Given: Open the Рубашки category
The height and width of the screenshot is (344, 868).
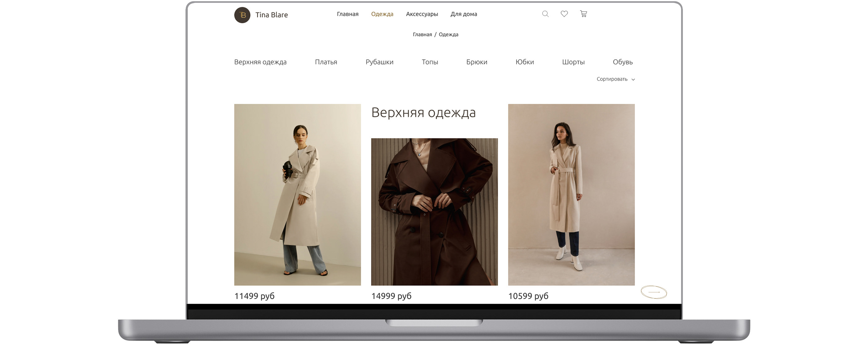Looking at the screenshot, I should click(x=379, y=62).
